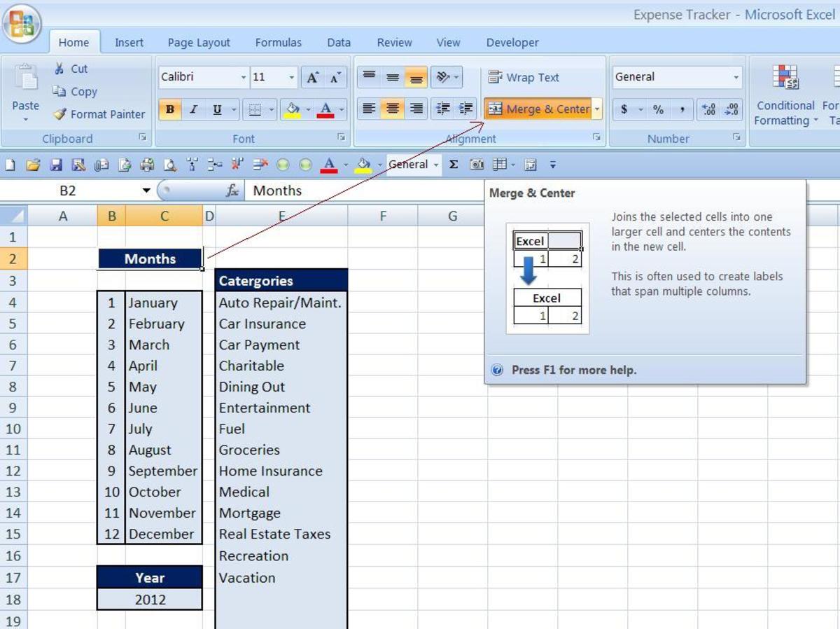Switch to the Formulas ribbon tab
This screenshot has width=840, height=629.
(279, 43)
